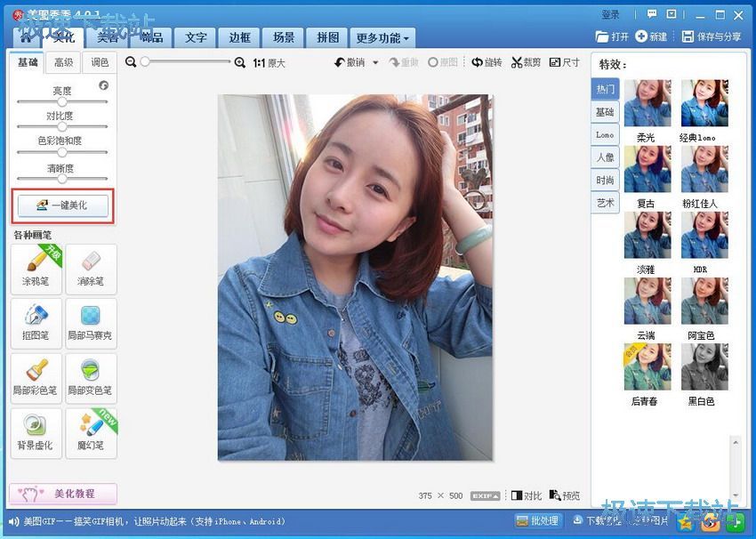Apply the 黑白色 black and white effect
The width and height of the screenshot is (756, 539).
[704, 366]
